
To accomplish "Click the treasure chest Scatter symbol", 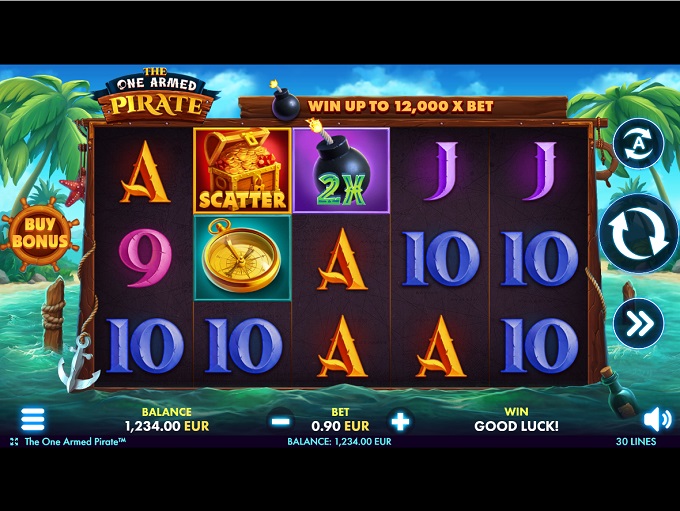I will click(242, 170).
